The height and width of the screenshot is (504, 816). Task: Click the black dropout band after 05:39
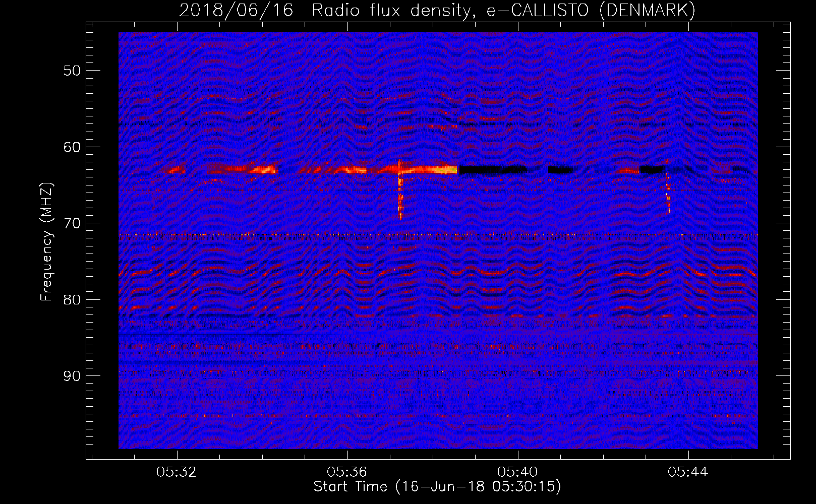493,170
